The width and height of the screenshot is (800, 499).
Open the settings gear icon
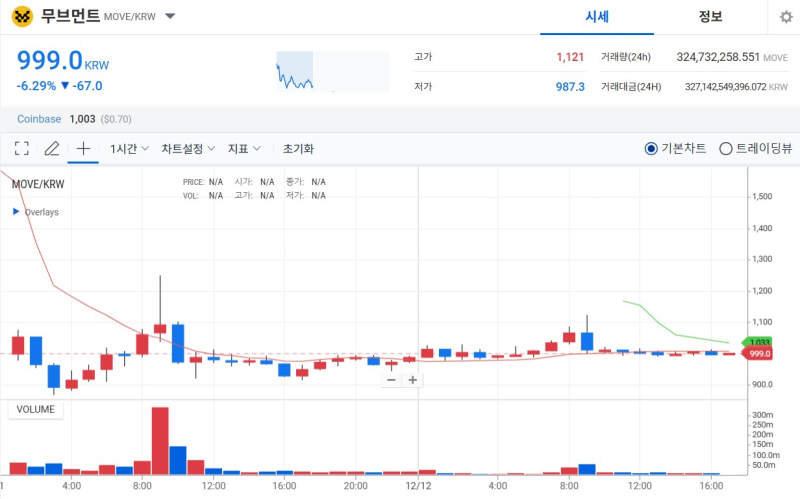pos(786,17)
